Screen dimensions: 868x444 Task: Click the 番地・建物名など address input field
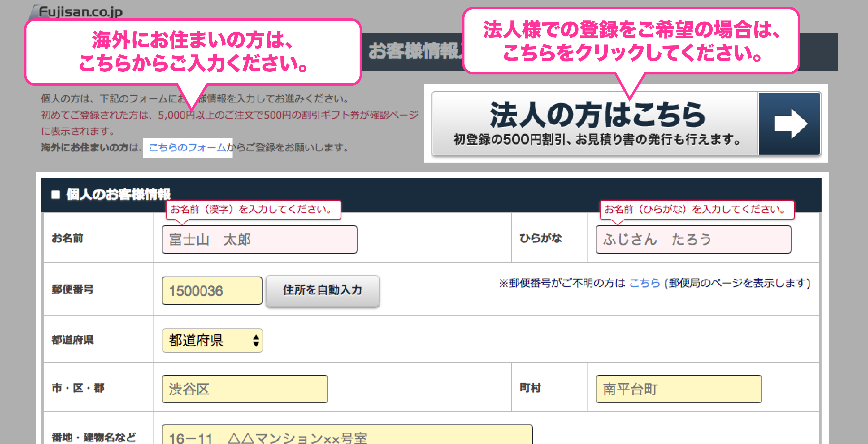click(347, 435)
